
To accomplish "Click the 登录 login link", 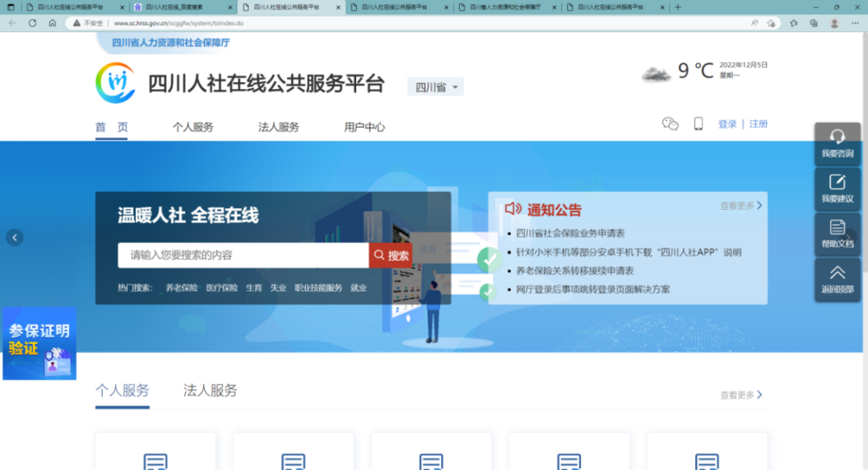I will pyautogui.click(x=727, y=124).
